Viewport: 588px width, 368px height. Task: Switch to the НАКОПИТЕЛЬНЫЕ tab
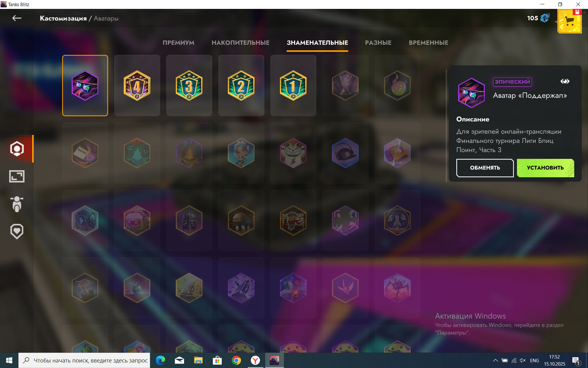click(240, 43)
